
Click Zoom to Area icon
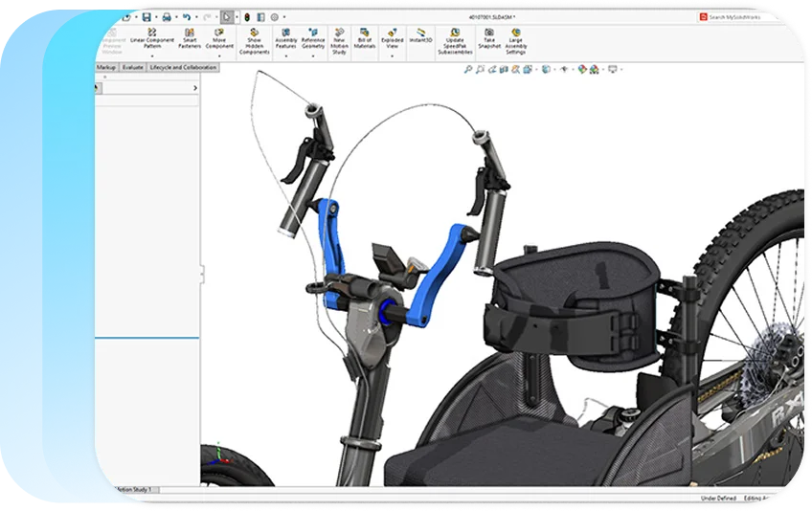point(480,69)
